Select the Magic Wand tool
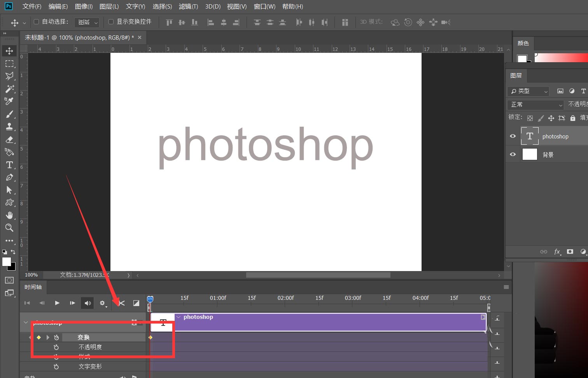Image resolution: width=588 pixels, height=378 pixels. 9,89
